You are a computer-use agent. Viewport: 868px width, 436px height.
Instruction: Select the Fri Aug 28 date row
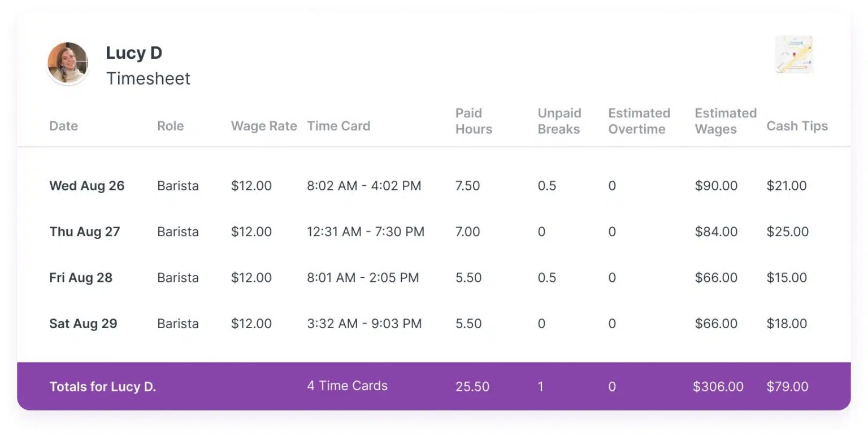pyautogui.click(x=81, y=278)
